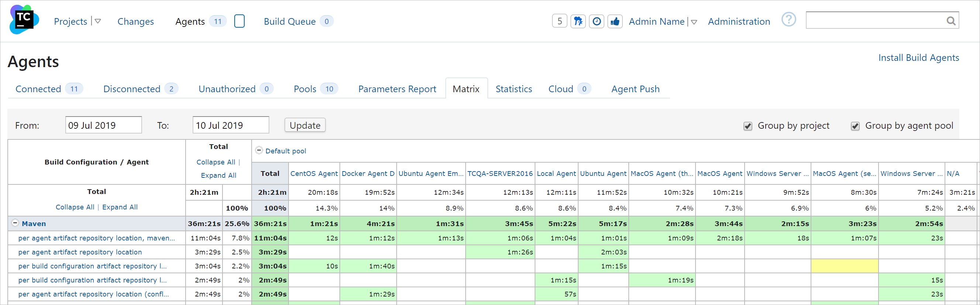
Task: Open the Disconnected agents tab
Action: point(132,89)
